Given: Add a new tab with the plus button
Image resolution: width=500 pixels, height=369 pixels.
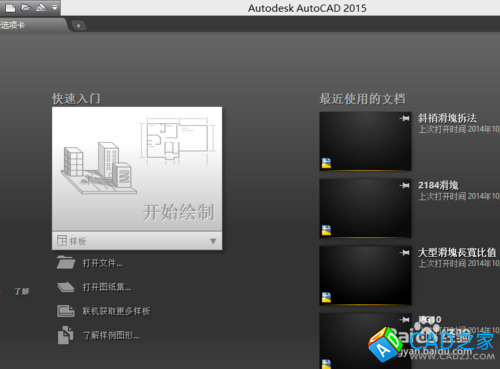Looking at the screenshot, I should tap(79, 26).
